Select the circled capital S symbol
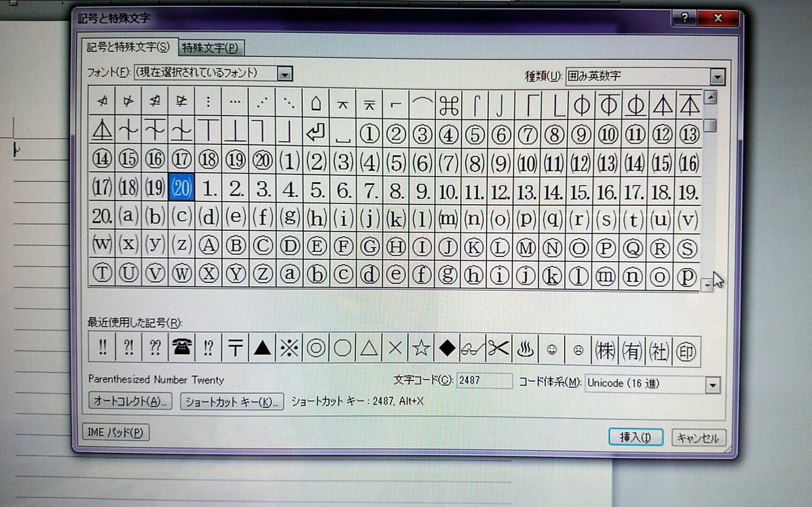Screen dimensions: 812x507 (x=687, y=248)
